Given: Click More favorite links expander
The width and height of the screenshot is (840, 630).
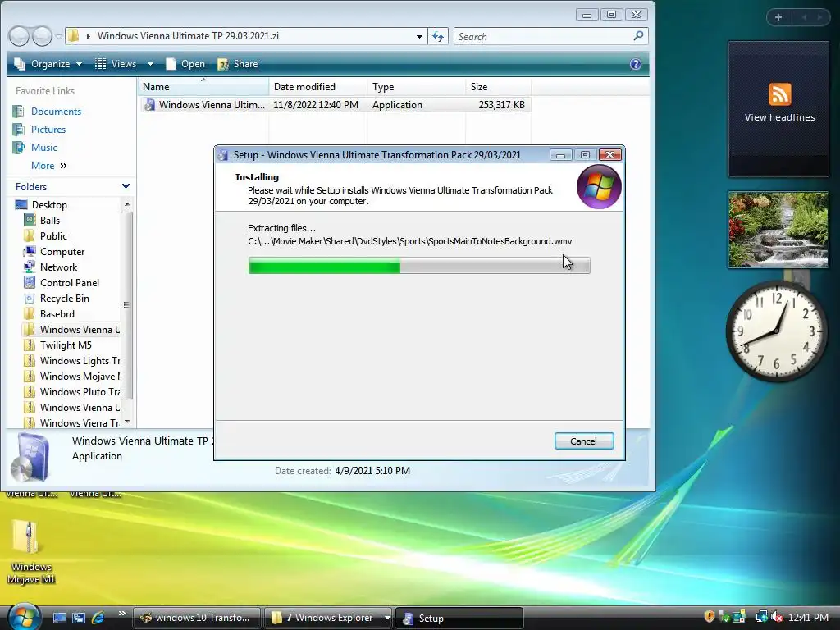Looking at the screenshot, I should coord(48,166).
